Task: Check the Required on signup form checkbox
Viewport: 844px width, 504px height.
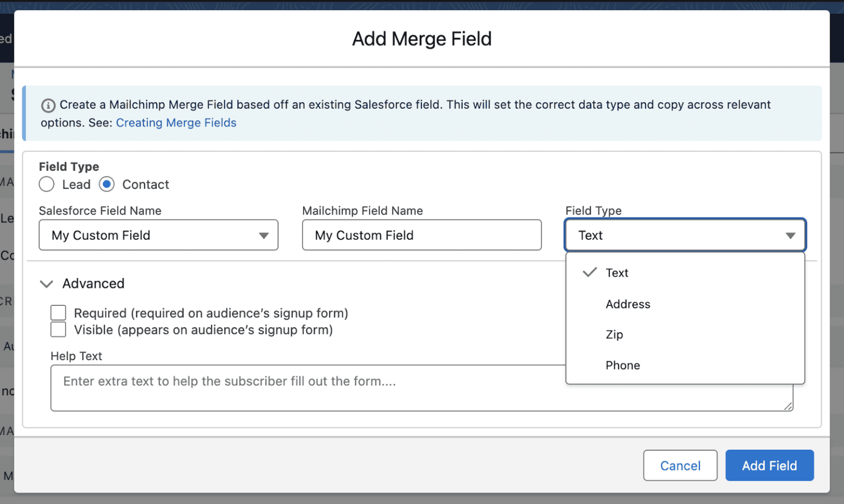Action: coord(58,313)
